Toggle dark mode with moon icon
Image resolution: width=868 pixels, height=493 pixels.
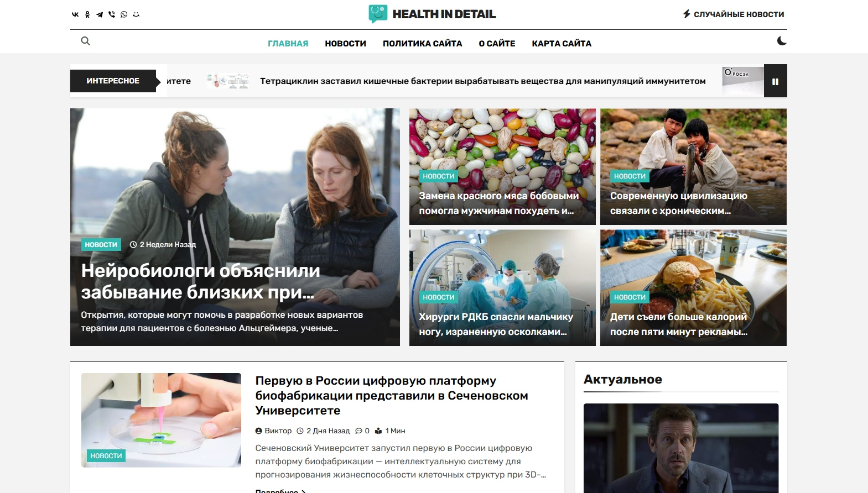click(x=782, y=41)
